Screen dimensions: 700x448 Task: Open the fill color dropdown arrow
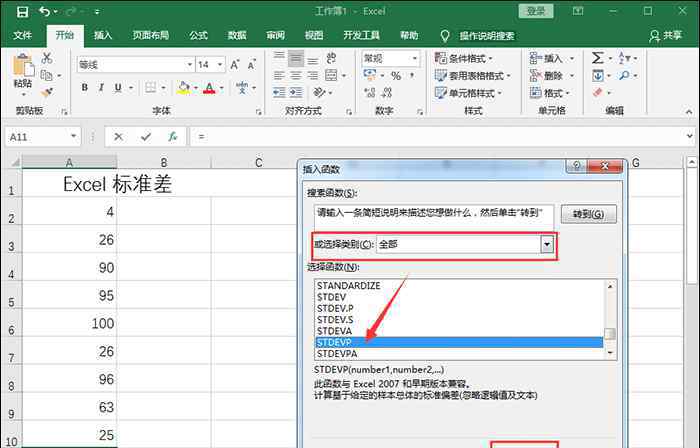pyautogui.click(x=195, y=87)
